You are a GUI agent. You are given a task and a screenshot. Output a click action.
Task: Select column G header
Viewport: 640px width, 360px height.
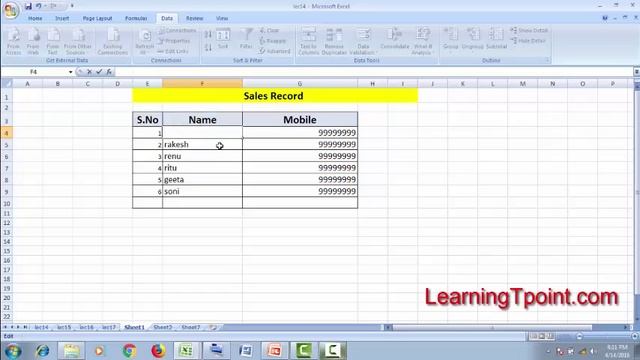pyautogui.click(x=300, y=84)
